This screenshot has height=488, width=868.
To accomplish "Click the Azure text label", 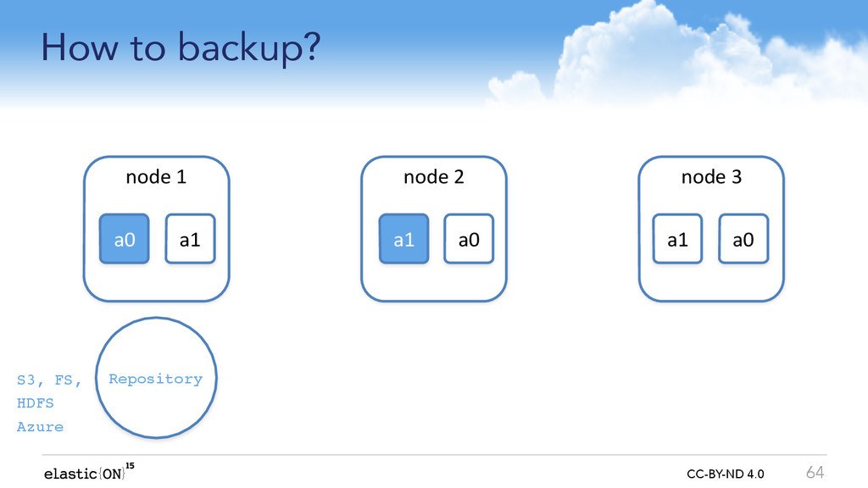I will point(40,427).
